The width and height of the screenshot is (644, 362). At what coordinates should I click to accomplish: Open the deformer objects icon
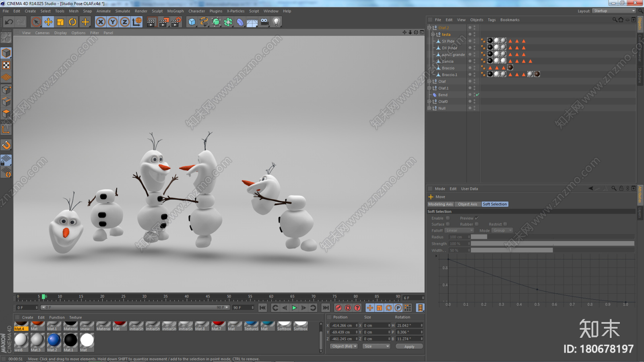(x=240, y=22)
